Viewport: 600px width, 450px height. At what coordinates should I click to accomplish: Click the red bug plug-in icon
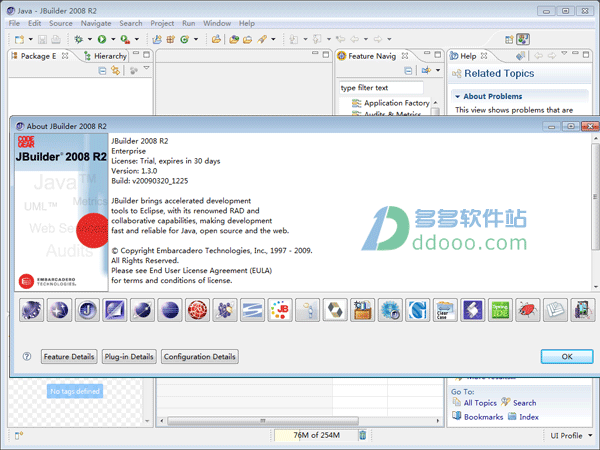(x=528, y=310)
